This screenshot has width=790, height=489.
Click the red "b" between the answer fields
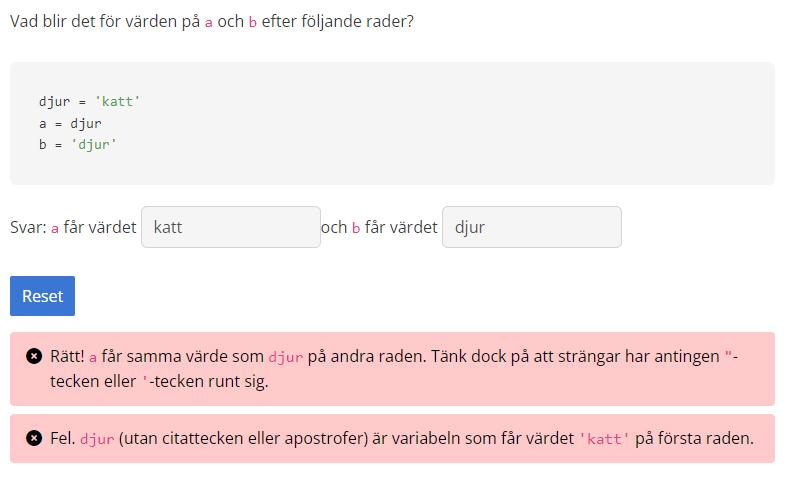[x=356, y=228]
